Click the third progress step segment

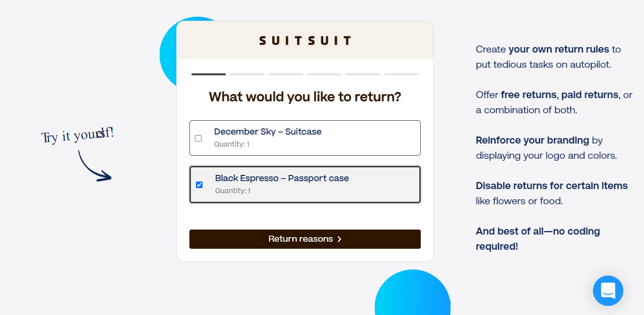286,74
